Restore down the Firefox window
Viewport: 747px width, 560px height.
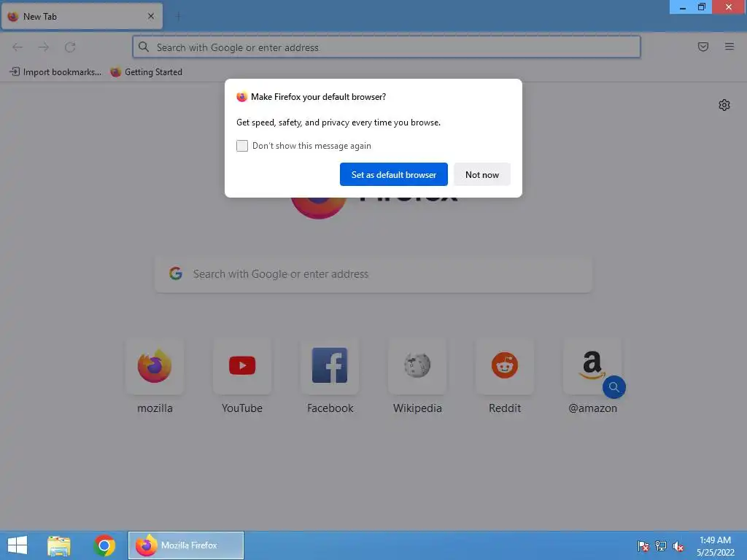click(702, 7)
